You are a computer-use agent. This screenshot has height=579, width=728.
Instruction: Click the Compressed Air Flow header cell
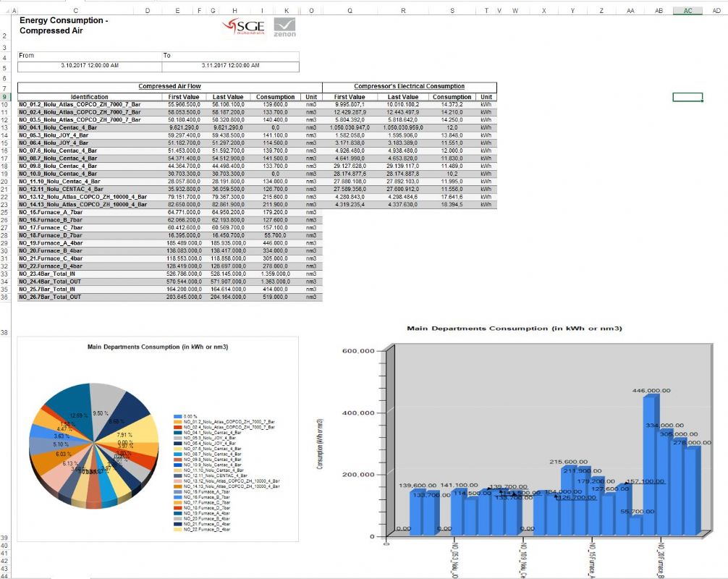pyautogui.click(x=170, y=86)
